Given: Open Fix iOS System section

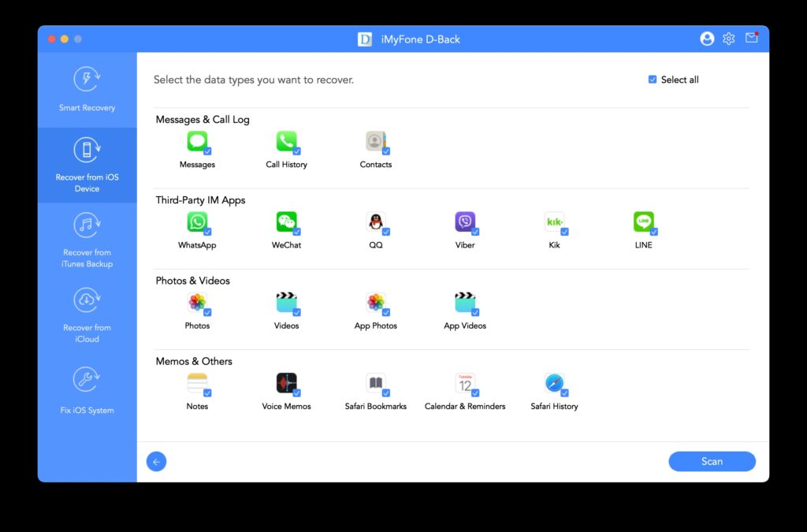Looking at the screenshot, I should pyautogui.click(x=87, y=390).
